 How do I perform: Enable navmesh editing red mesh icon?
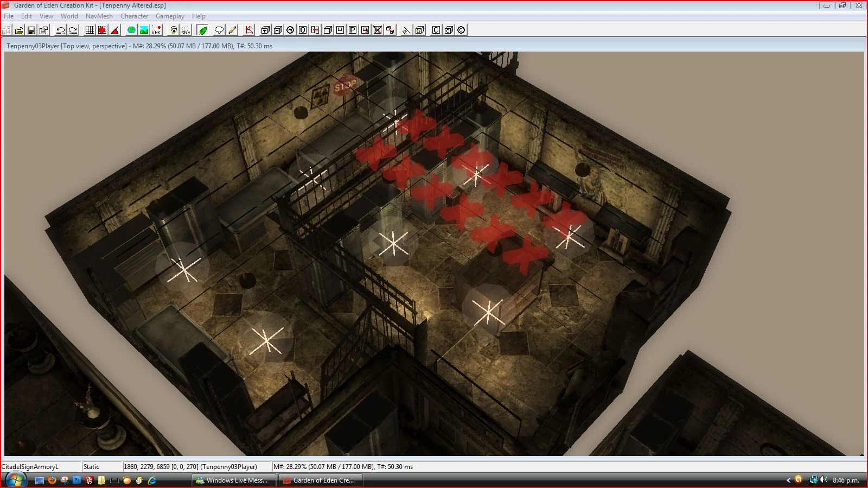[x=249, y=30]
